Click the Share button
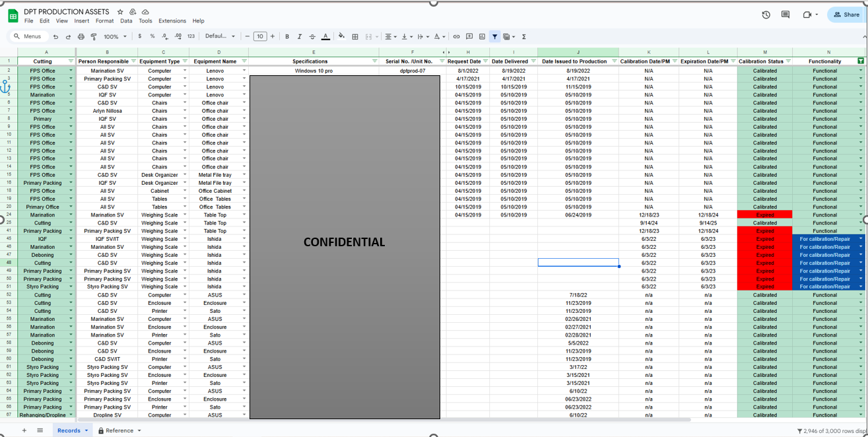Viewport: 868px width, 437px height. pyautogui.click(x=846, y=15)
